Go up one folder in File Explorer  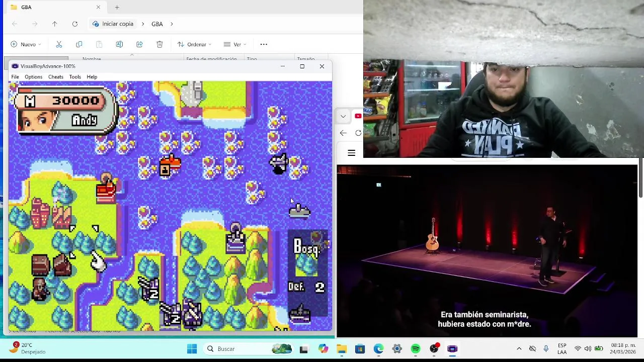pyautogui.click(x=54, y=24)
